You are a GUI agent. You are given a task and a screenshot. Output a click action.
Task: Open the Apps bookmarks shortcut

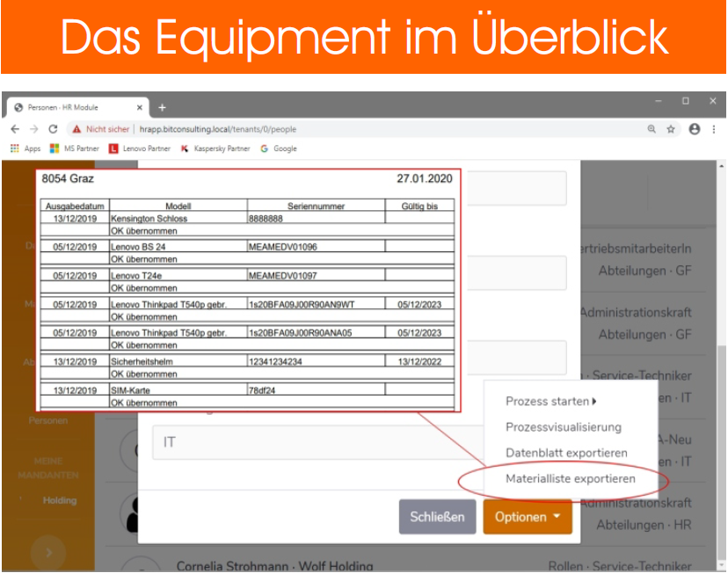tap(25, 149)
